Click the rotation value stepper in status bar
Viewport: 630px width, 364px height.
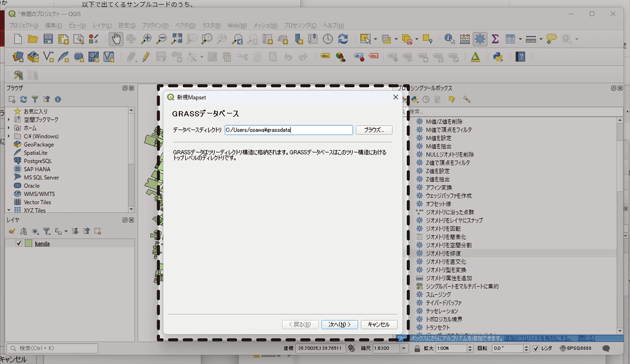pyautogui.click(x=527, y=348)
